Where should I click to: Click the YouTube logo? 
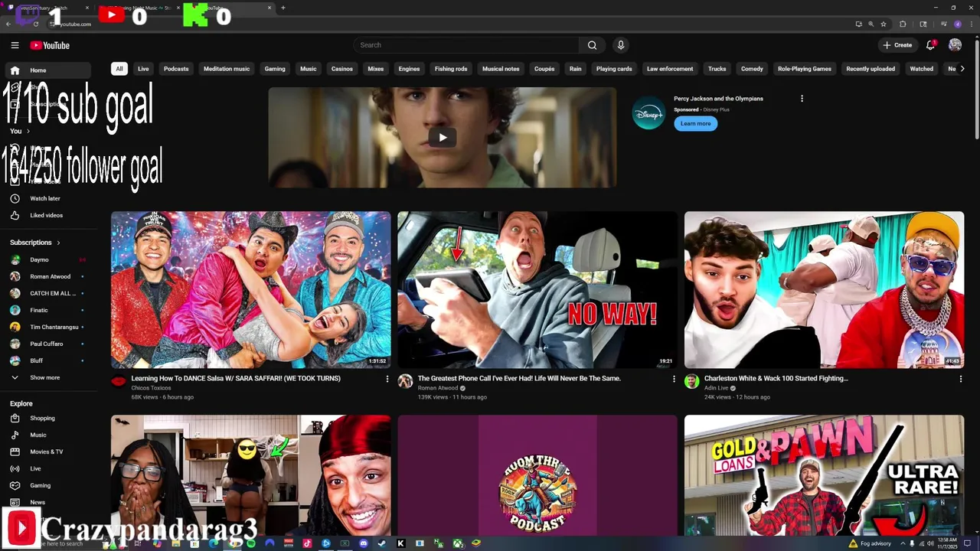(50, 45)
